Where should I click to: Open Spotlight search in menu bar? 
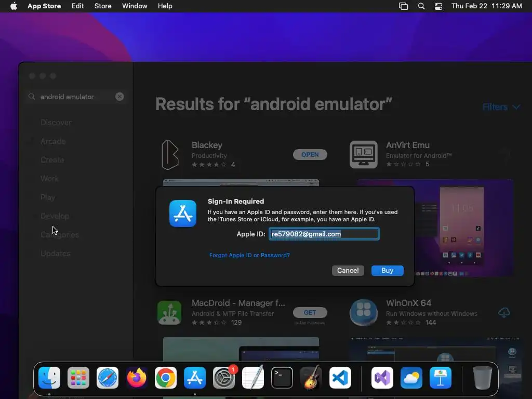(x=421, y=6)
